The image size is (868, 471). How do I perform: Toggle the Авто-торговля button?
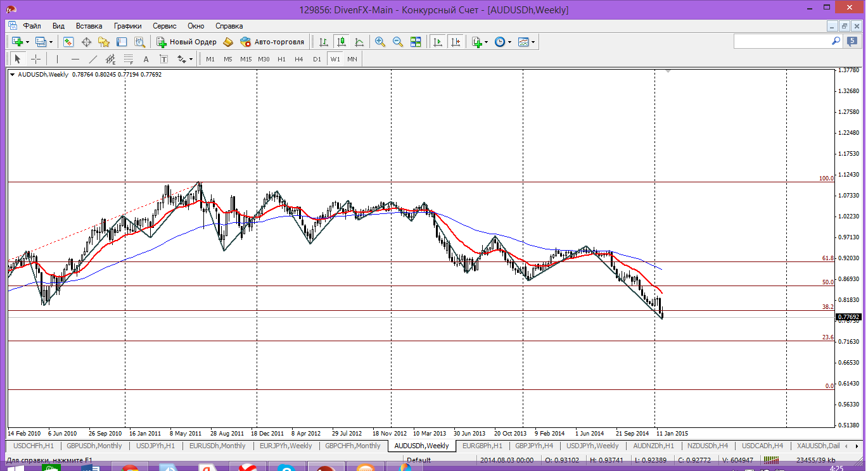coord(272,42)
